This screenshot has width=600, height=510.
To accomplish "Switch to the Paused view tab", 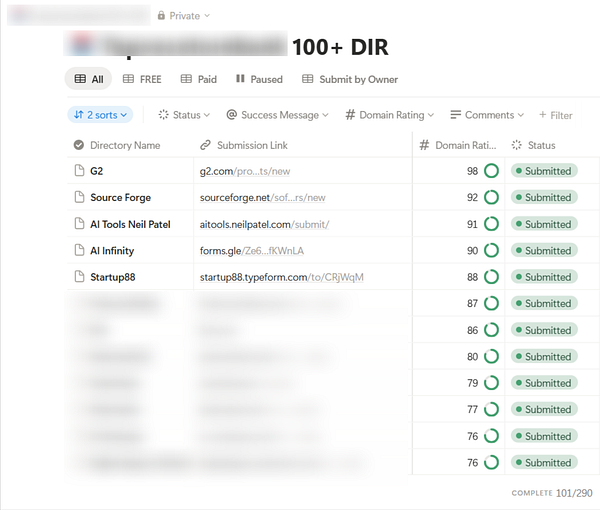I will pyautogui.click(x=259, y=79).
